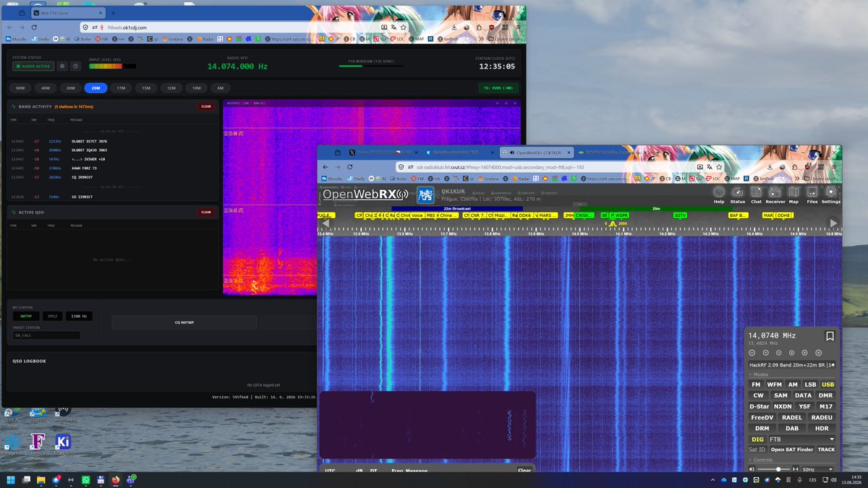
Task: Collapse the Controls section
Action: (x=762, y=460)
